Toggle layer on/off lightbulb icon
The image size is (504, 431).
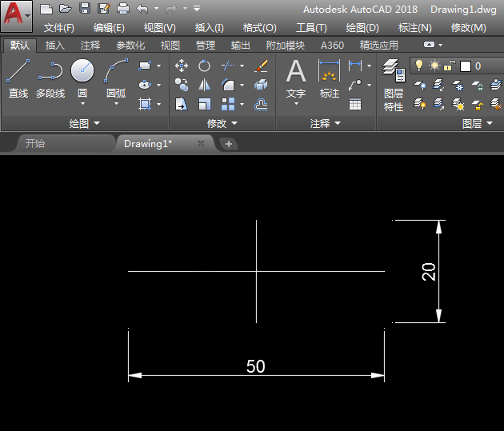pyautogui.click(x=418, y=66)
